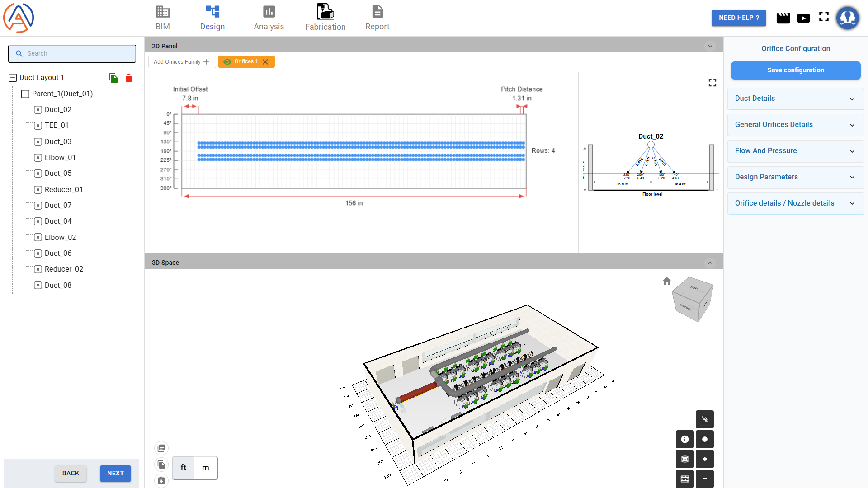Expand the Duct Details section
The image size is (868, 488).
(795, 99)
